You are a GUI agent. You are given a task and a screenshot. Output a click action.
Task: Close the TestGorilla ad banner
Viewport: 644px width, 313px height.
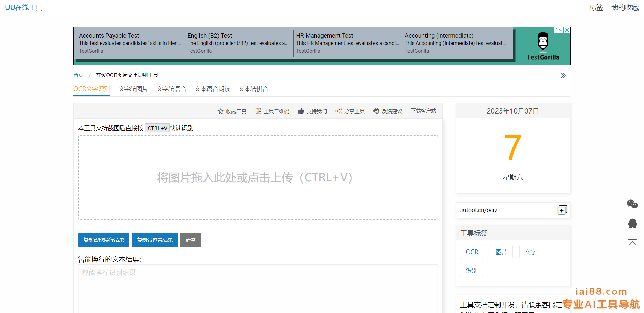coord(567,30)
